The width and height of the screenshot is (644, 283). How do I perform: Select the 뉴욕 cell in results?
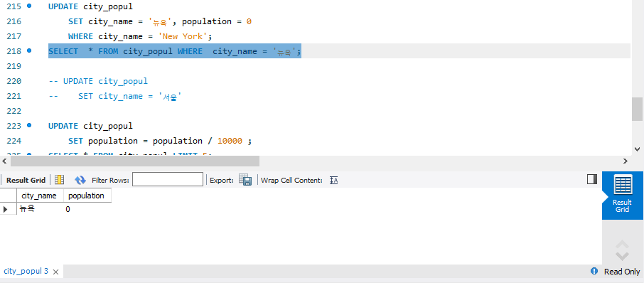point(40,209)
